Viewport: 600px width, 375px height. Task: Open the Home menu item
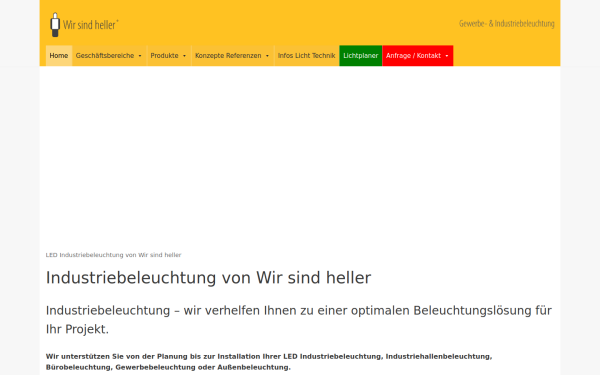coord(59,56)
